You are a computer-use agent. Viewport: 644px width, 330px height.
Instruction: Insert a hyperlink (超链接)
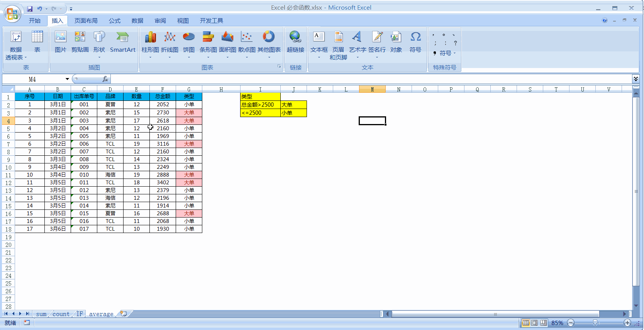point(295,42)
